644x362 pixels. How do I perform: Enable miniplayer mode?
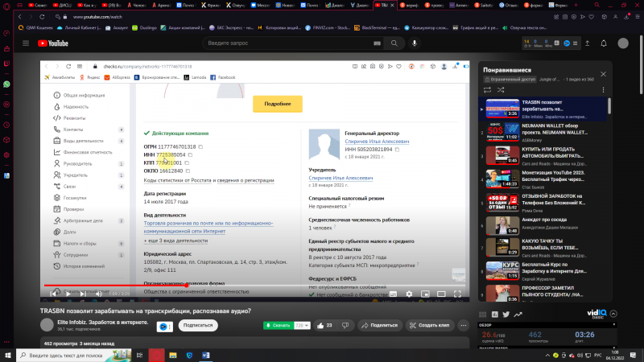pos(425,294)
